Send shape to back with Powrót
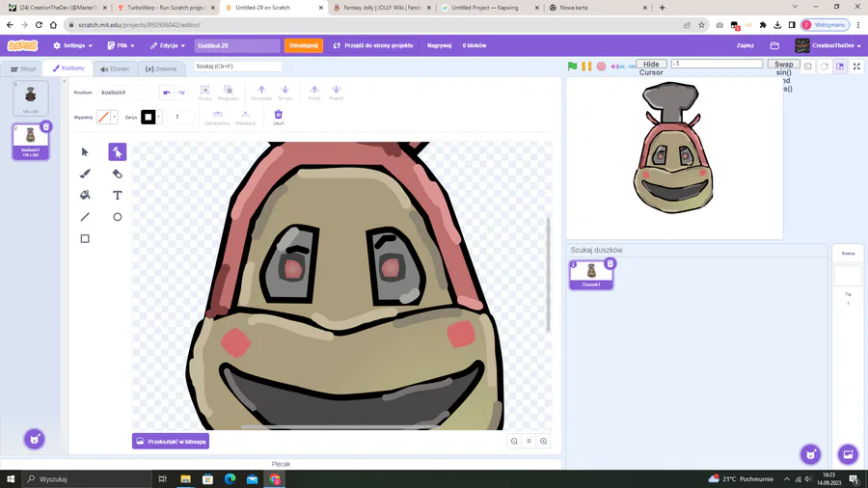The image size is (868, 488). 336,93
